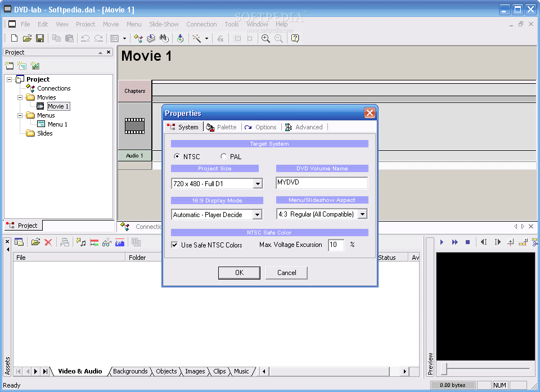Click the preview position slider handle
The height and width of the screenshot is (392, 540).
tap(444, 368)
